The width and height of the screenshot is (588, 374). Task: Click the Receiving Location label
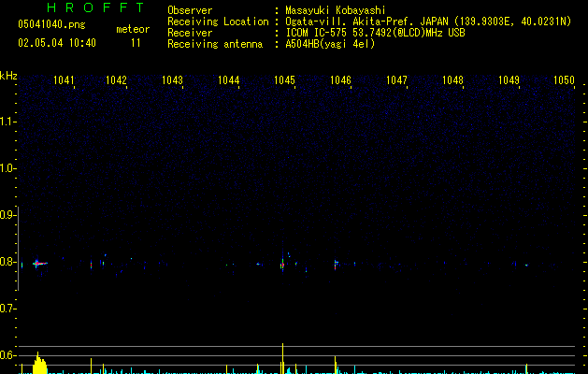218,22
